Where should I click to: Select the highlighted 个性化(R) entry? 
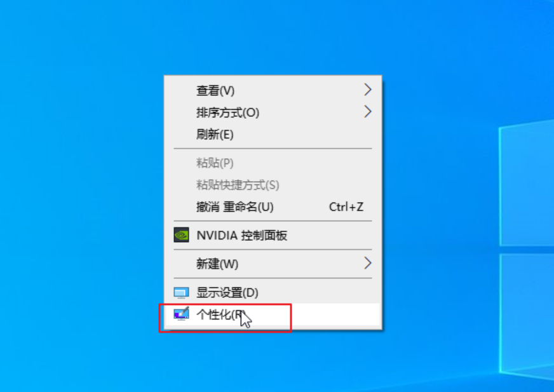[x=273, y=314]
